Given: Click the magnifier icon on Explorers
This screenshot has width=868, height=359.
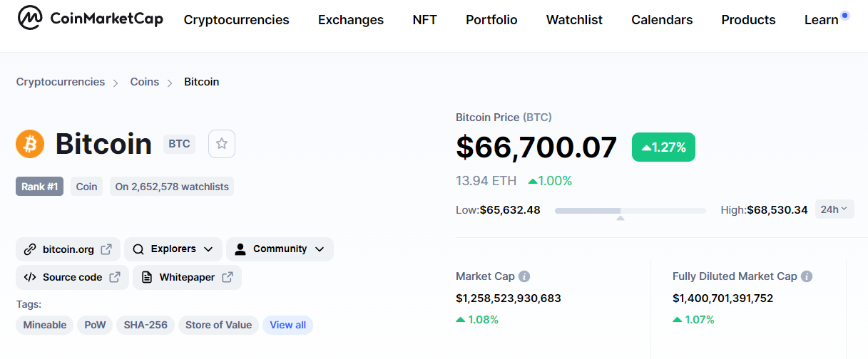Looking at the screenshot, I should 138,249.
